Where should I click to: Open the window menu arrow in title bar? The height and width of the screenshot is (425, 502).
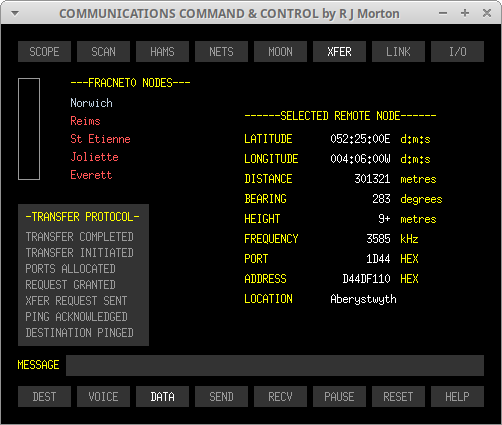tap(15, 14)
